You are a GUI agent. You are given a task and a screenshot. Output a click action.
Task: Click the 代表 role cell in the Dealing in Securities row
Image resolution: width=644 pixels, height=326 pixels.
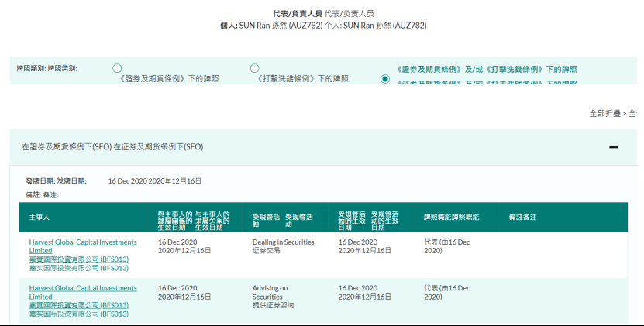[447, 246]
